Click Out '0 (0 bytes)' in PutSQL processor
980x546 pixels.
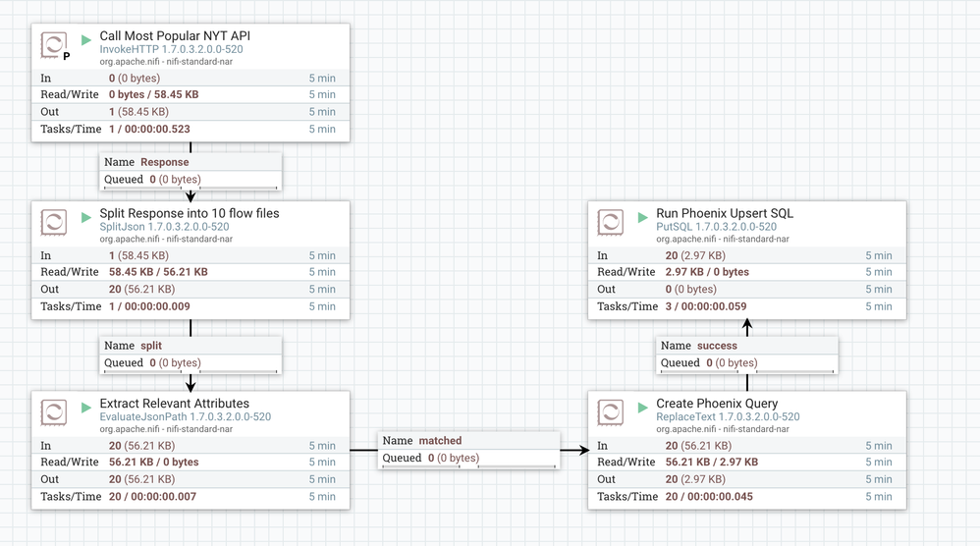click(x=691, y=290)
